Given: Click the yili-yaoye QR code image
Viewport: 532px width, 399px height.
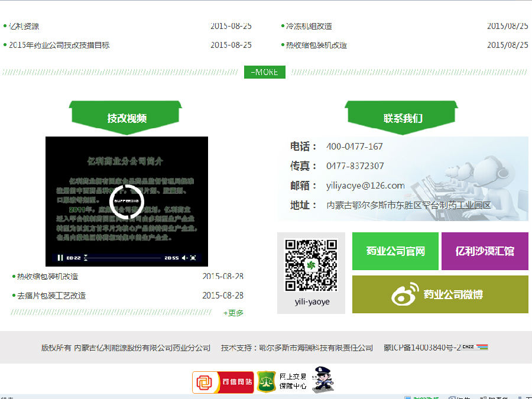Looking at the screenshot, I should 311,265.
